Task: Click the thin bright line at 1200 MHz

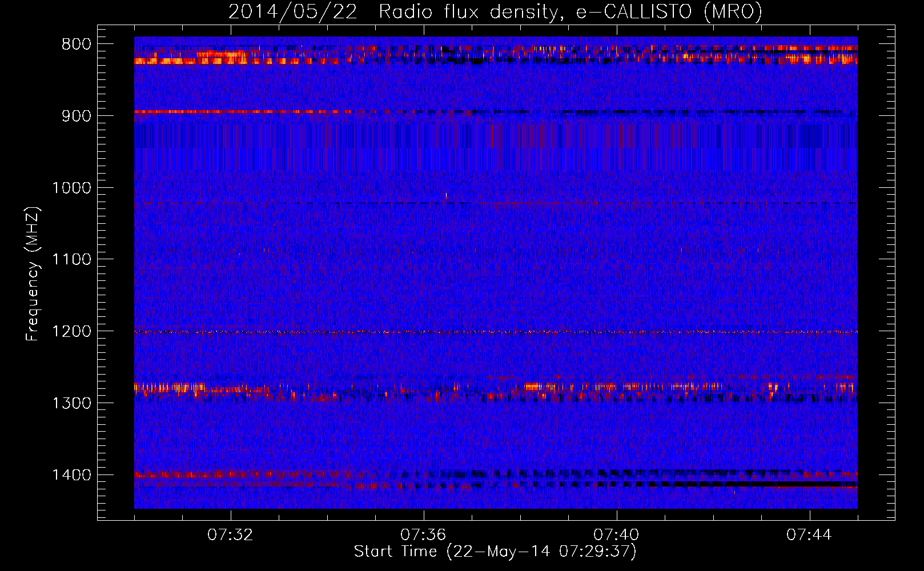Action: (496, 332)
